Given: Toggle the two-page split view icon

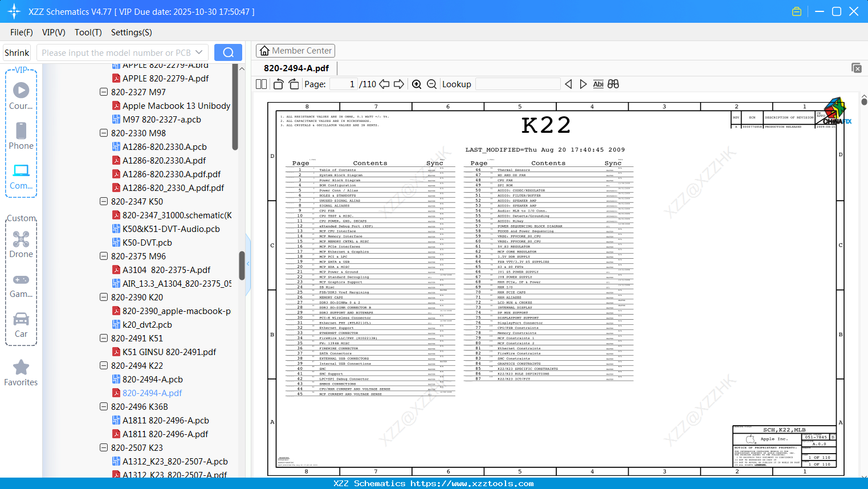Looking at the screenshot, I should [x=261, y=84].
